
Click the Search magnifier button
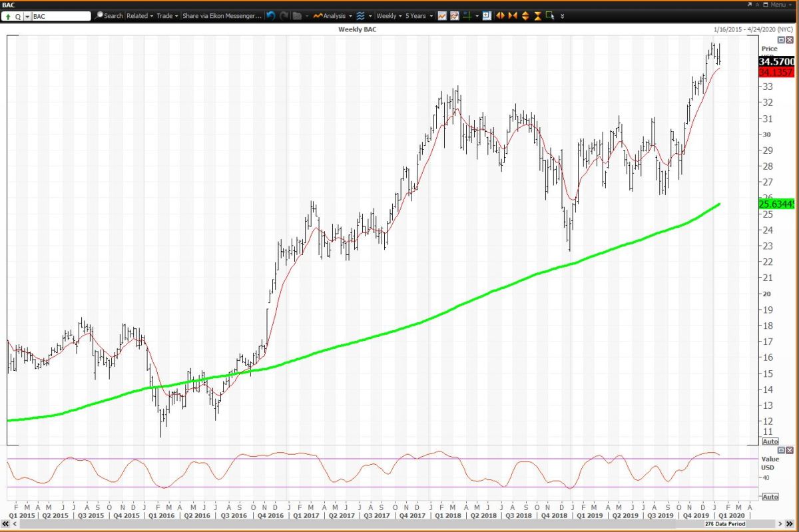tap(109, 15)
